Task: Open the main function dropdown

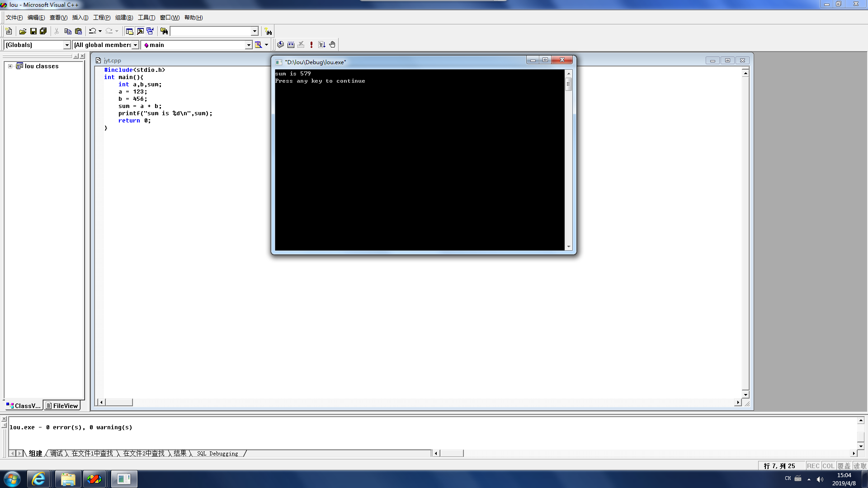Action: click(248, 45)
